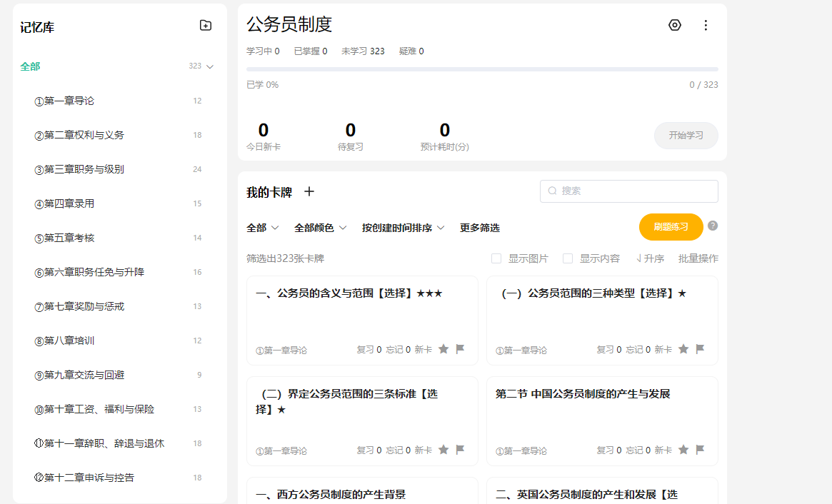The image size is (832, 504).
Task: Open the 全部颜色 color filter dropdown
Action: point(321,228)
